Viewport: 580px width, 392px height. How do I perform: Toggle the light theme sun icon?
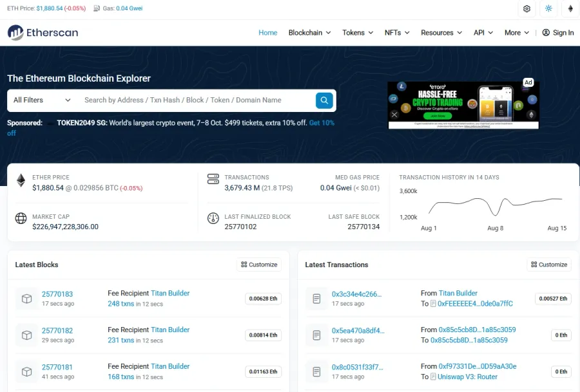click(x=548, y=8)
